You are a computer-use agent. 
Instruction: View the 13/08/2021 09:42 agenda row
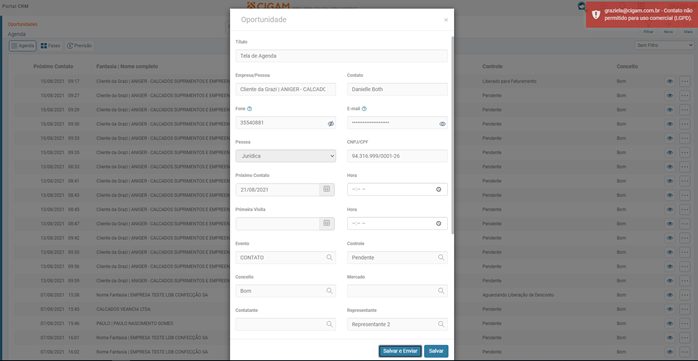click(x=670, y=238)
